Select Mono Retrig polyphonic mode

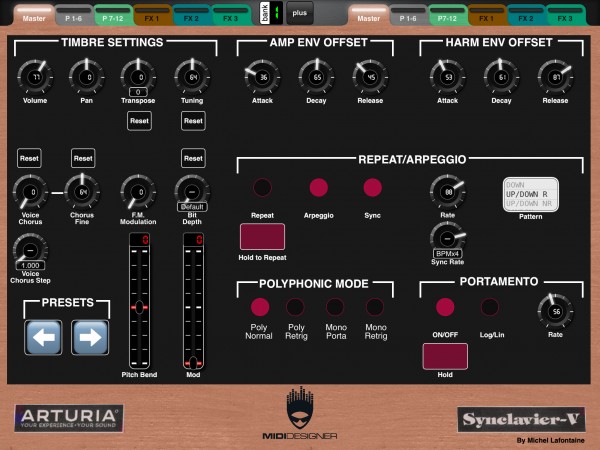click(375, 307)
